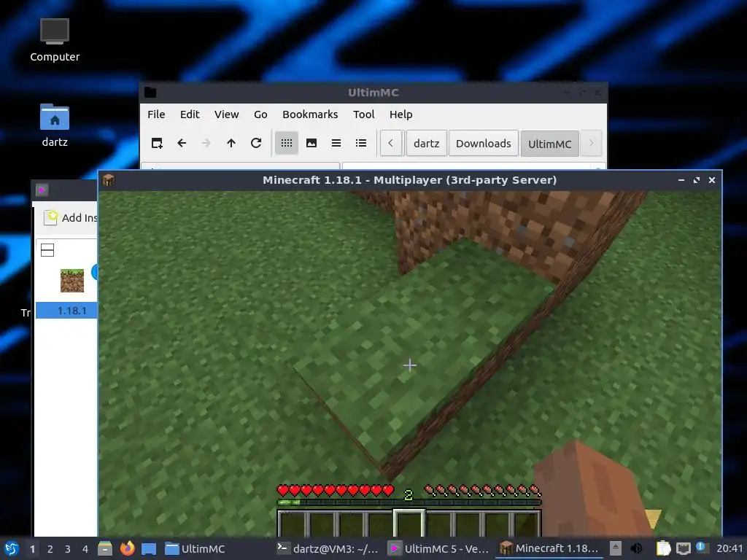Switch to dartz@VM3 terminal taskbar entry
Image resolution: width=747 pixels, height=560 pixels.
[328, 548]
